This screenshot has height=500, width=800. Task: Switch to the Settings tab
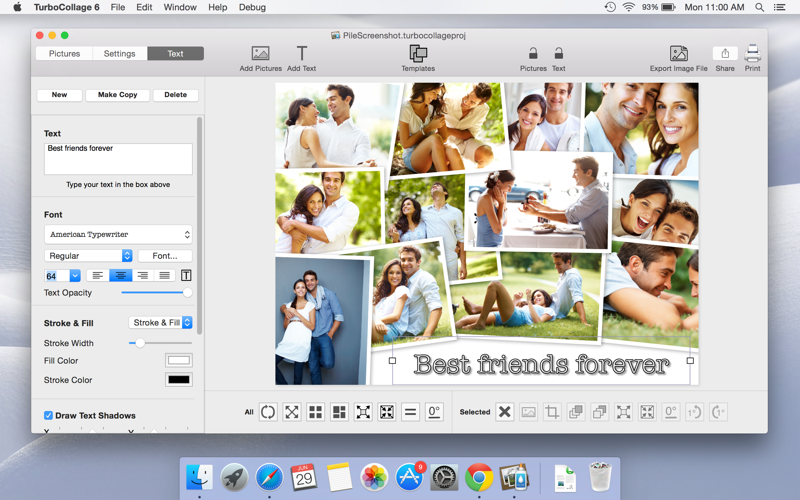119,54
